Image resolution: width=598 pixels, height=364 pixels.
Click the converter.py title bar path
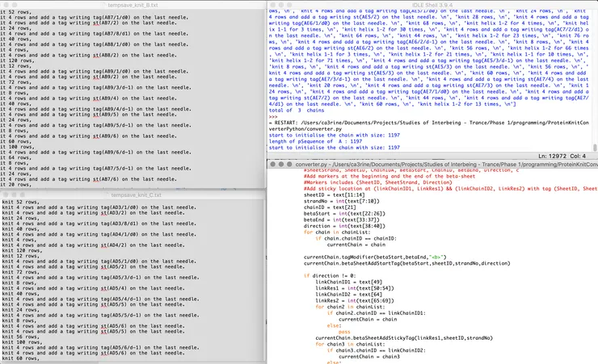pyautogui.click(x=447, y=165)
